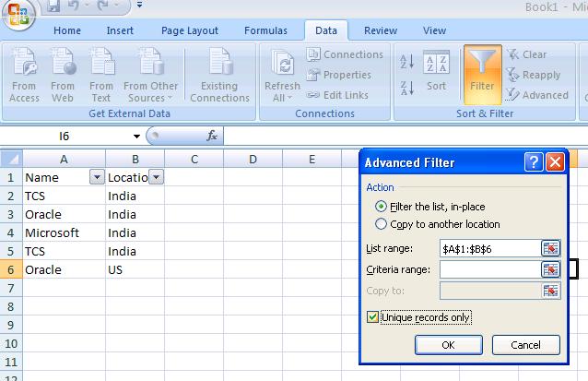588x381 pixels.
Task: Sort A to Z ascending
Action: coord(406,62)
